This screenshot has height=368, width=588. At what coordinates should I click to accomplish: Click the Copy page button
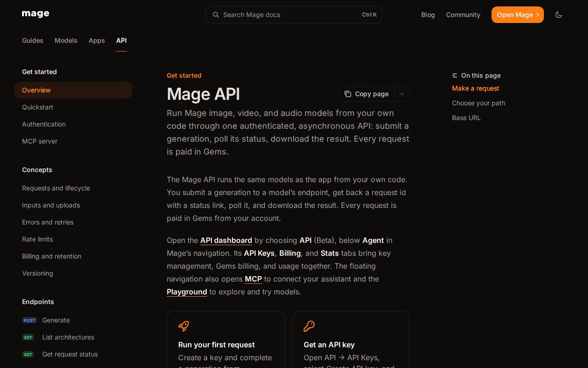tap(366, 94)
